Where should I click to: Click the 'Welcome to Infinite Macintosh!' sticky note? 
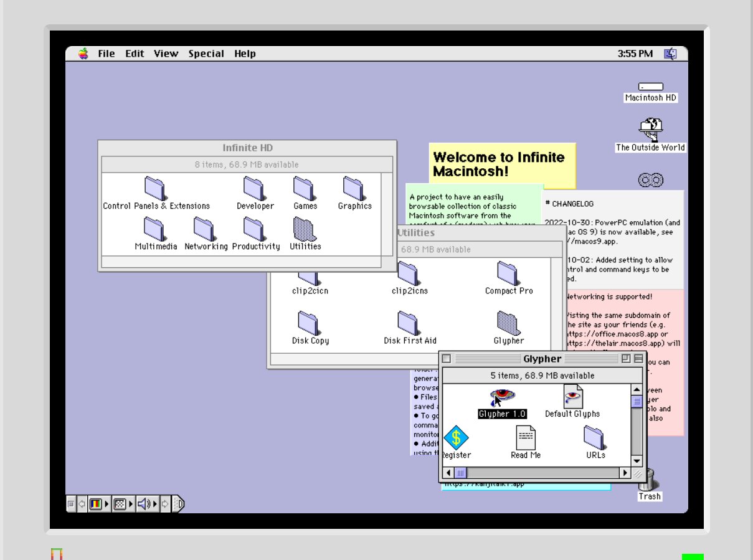coord(502,164)
